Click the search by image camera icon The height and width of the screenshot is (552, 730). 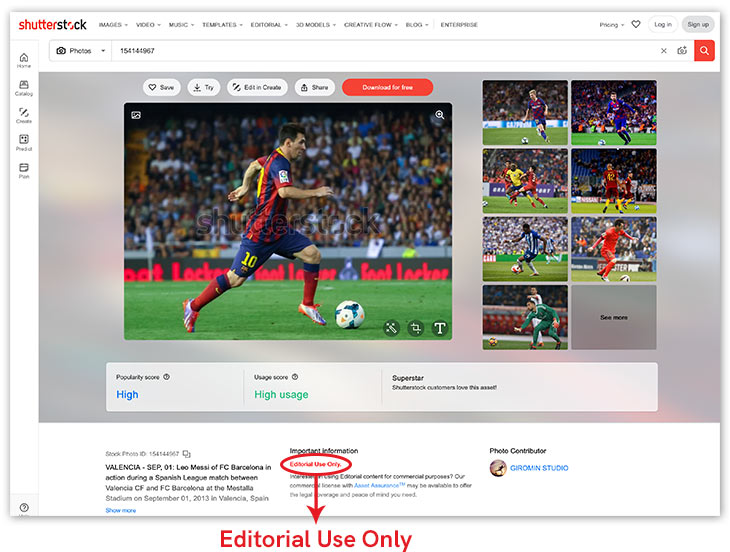click(x=682, y=51)
